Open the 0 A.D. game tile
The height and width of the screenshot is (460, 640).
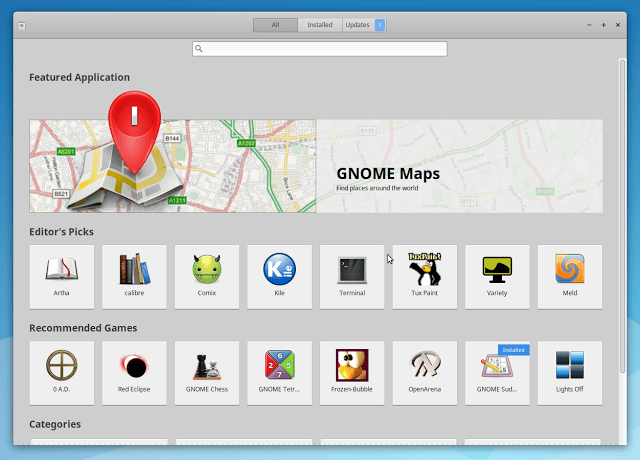point(62,372)
